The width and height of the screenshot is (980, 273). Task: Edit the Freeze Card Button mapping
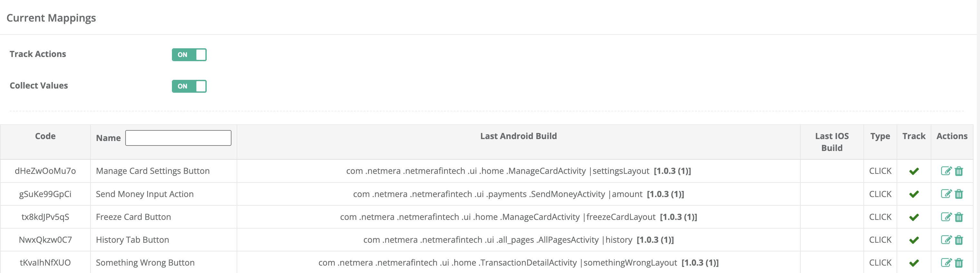click(x=946, y=217)
